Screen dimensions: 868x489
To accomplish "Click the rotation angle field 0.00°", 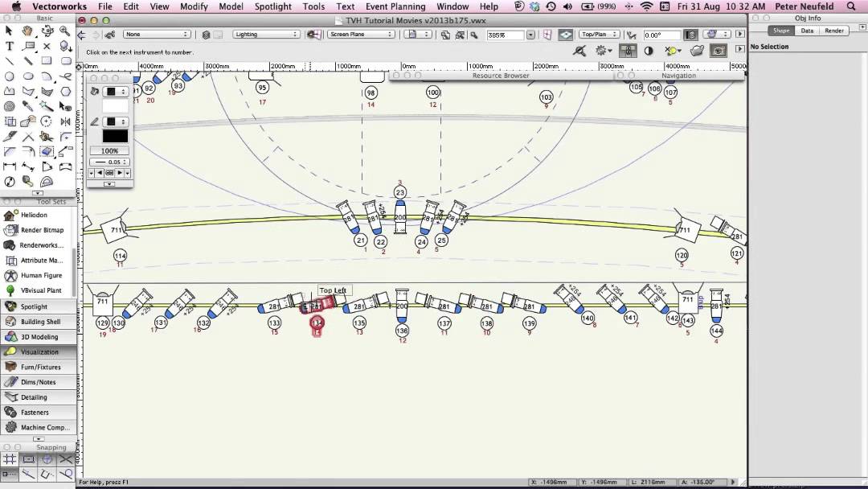I will [662, 35].
